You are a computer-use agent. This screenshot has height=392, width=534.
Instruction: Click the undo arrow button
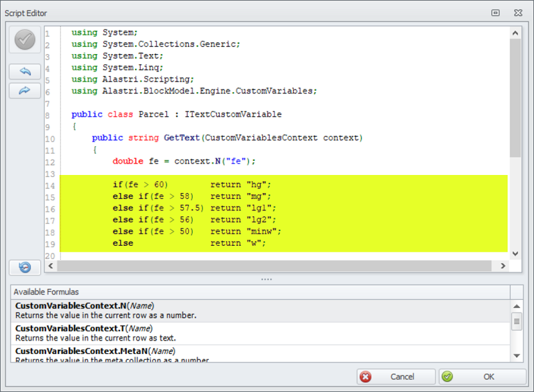(25, 71)
